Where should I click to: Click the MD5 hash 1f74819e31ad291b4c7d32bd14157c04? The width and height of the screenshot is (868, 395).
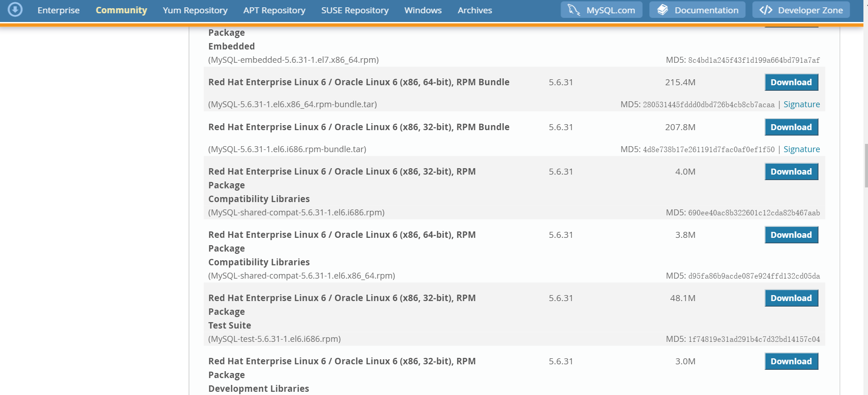754,340
